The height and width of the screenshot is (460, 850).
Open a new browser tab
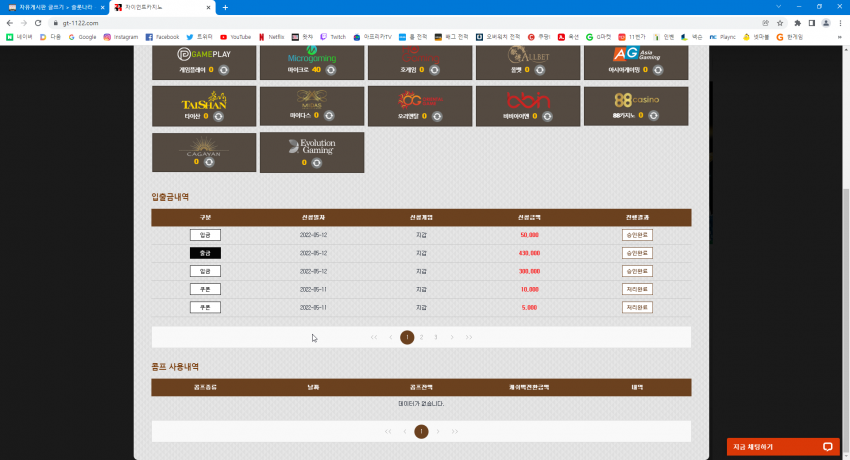coord(226,8)
